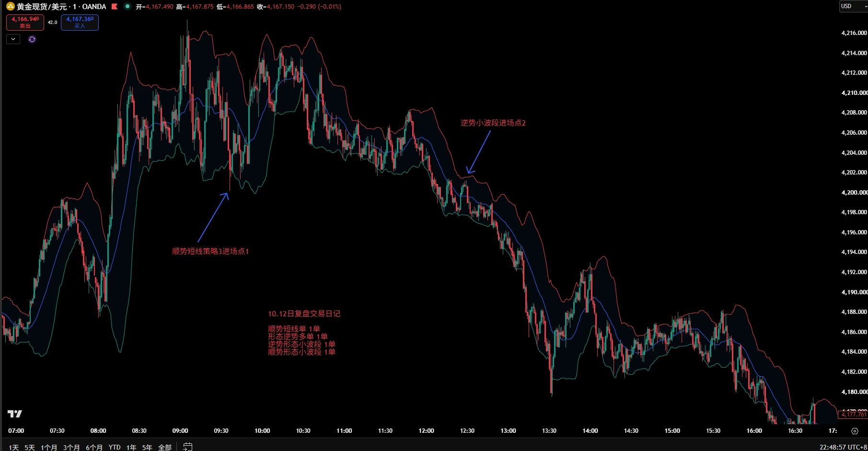This screenshot has height=451, width=868.
Task: Open the 22:48:57 UTC+8 timezone selector
Action: [x=843, y=447]
